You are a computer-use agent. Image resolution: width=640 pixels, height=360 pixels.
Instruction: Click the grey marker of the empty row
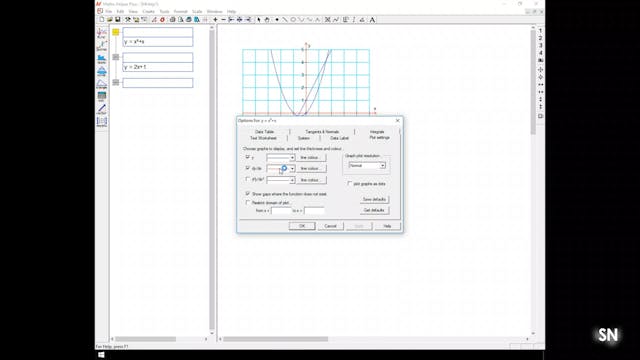coord(116,82)
